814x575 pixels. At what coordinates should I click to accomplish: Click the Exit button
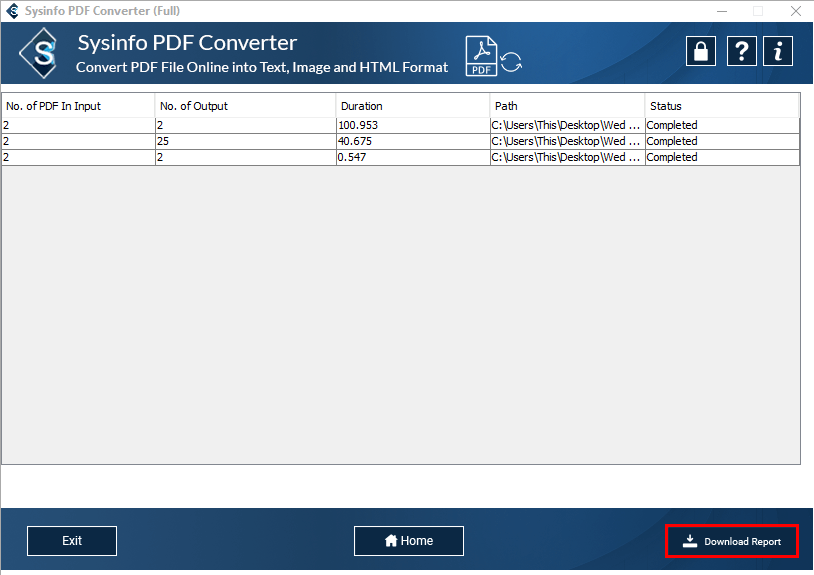click(72, 541)
